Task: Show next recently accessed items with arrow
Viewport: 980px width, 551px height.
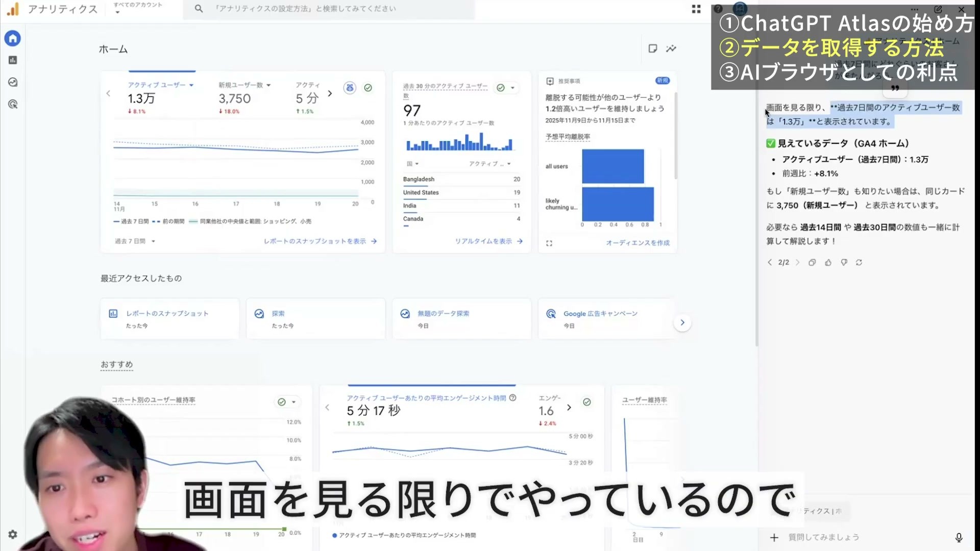Action: click(682, 322)
